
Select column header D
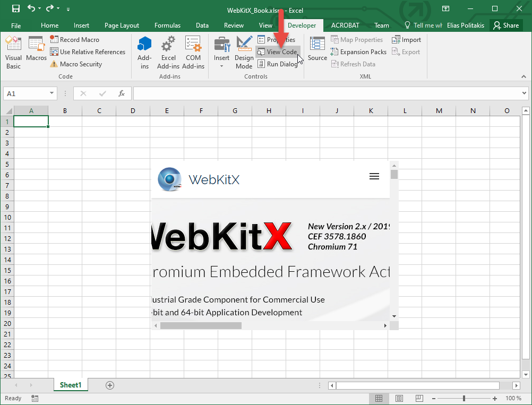pyautogui.click(x=133, y=110)
